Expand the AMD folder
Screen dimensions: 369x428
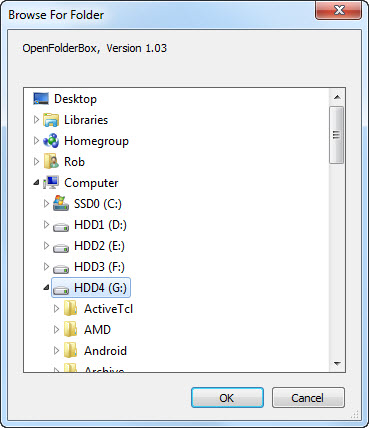point(56,330)
